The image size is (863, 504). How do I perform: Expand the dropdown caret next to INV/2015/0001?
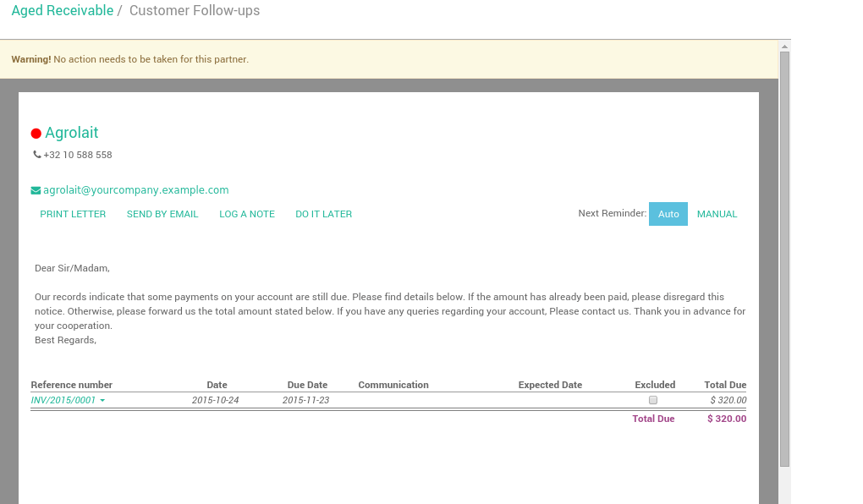102,400
